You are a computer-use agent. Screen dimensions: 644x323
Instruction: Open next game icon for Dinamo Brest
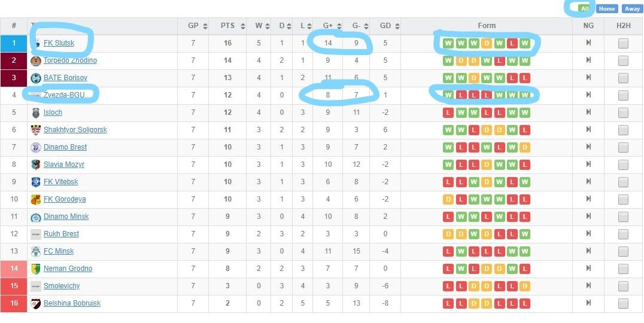pos(588,147)
